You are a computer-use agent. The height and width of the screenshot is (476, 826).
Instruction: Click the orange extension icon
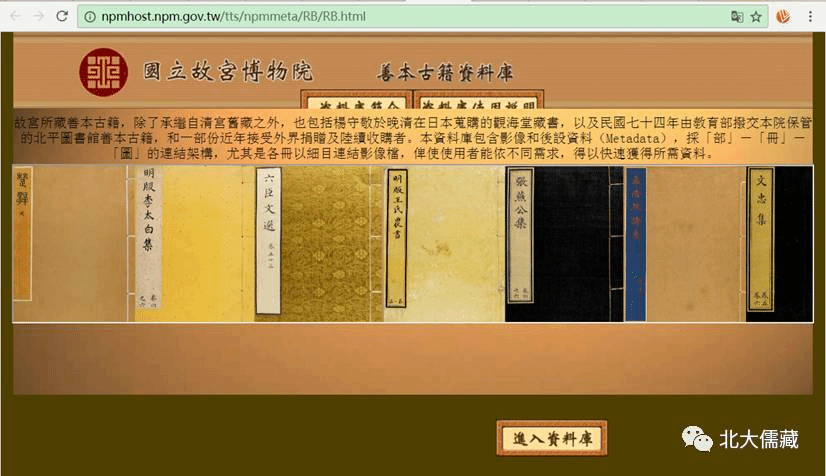click(x=785, y=16)
